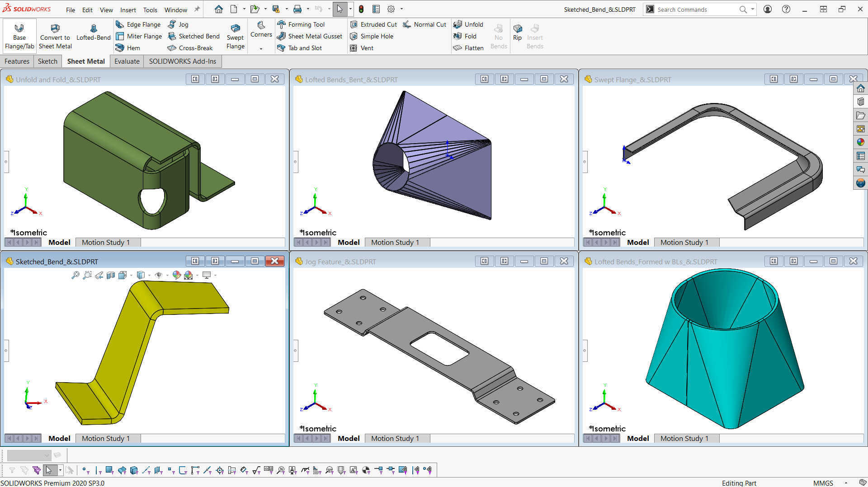The width and height of the screenshot is (868, 487).
Task: Switch to the Evaluate tab
Action: pyautogui.click(x=127, y=61)
